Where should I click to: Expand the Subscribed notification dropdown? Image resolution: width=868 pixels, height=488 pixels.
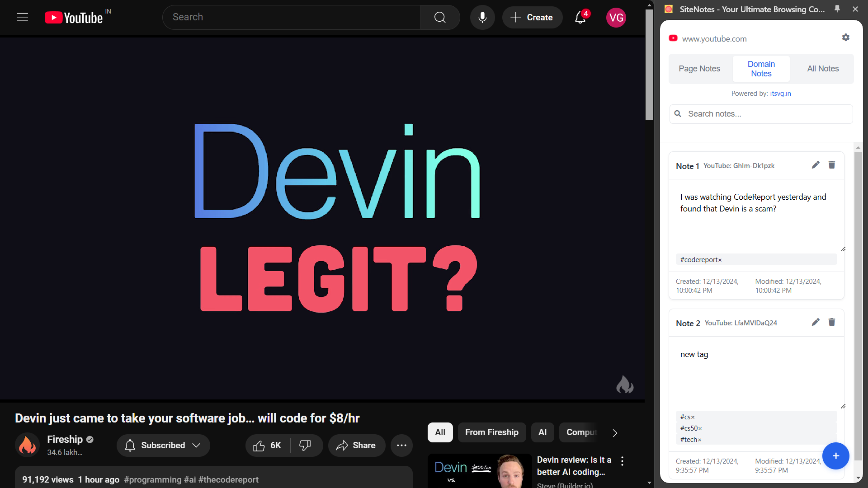(196, 446)
